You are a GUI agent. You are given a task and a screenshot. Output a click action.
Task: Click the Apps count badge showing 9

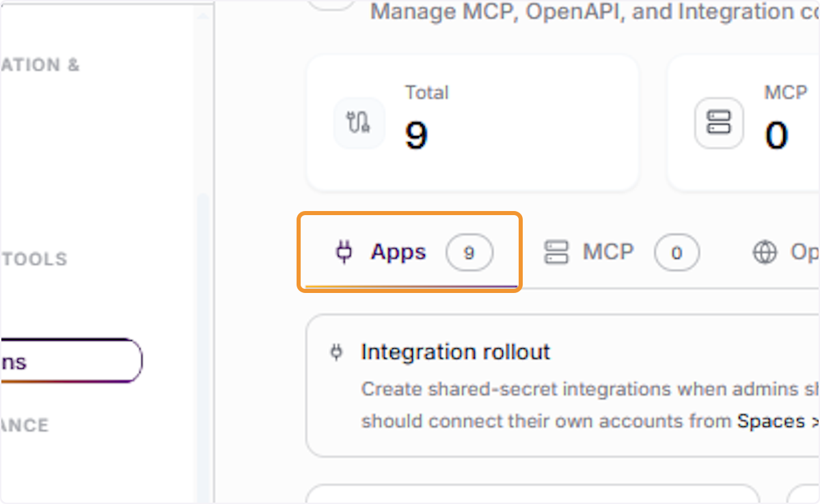[469, 253]
